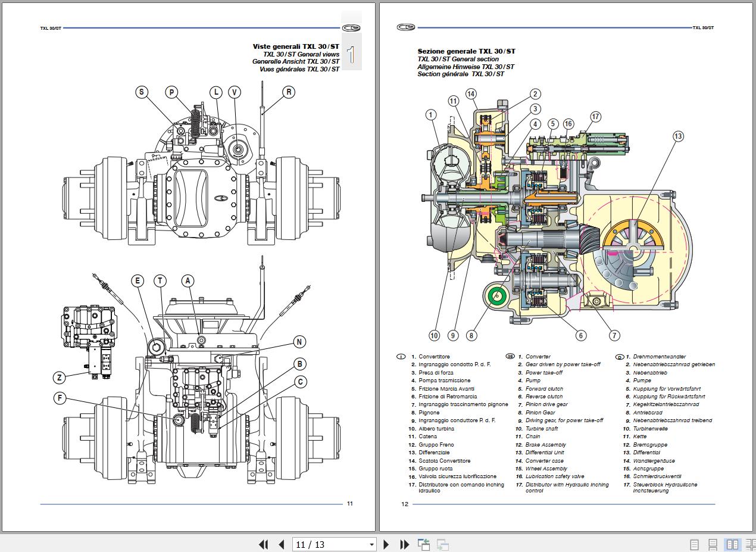Click callout letter Z near the valve block
This screenshot has height=552, width=756.
59,378
